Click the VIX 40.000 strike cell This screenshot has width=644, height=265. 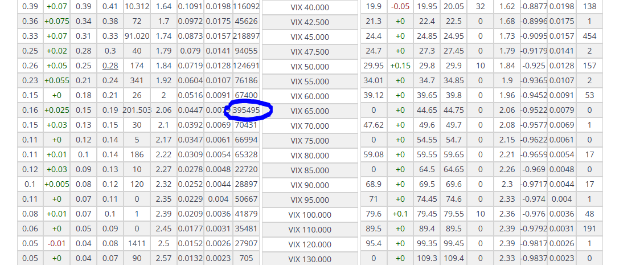click(x=310, y=7)
